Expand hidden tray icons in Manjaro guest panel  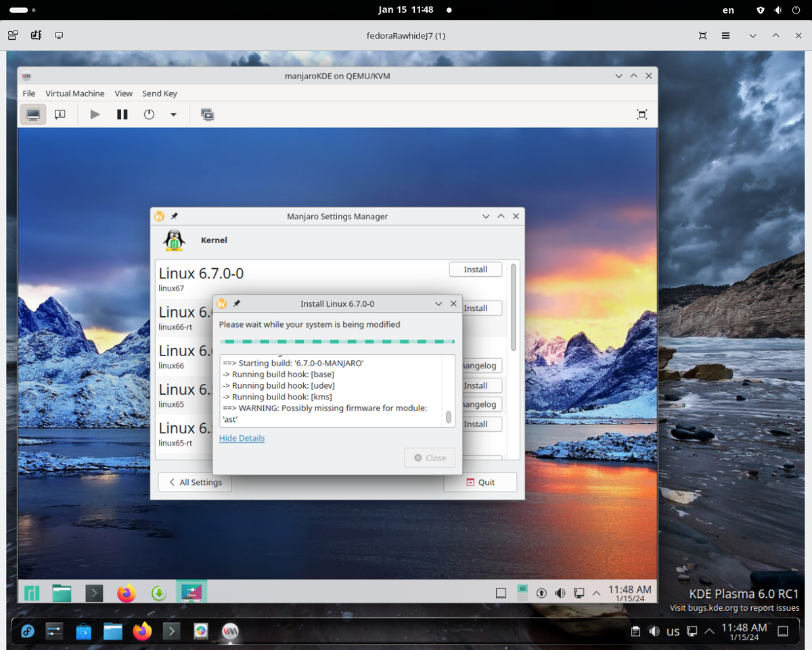(596, 593)
